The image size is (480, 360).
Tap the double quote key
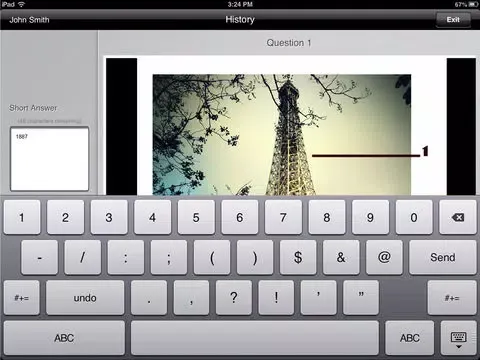pyautogui.click(x=361, y=298)
